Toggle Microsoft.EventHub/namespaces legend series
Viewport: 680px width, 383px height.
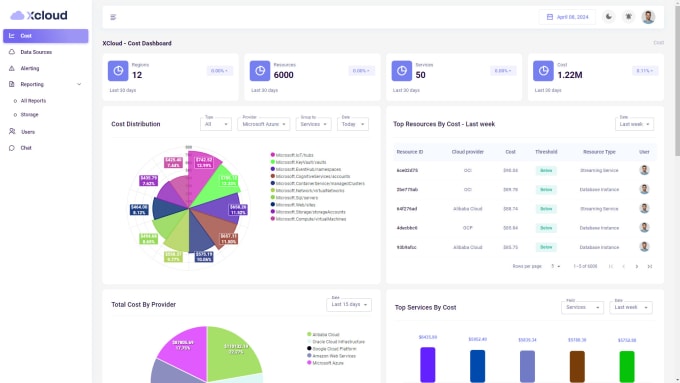point(306,169)
